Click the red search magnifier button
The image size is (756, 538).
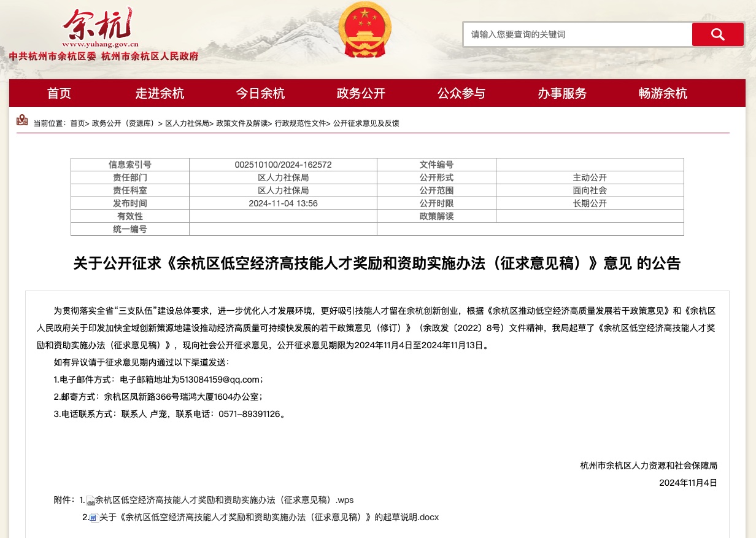click(x=717, y=34)
